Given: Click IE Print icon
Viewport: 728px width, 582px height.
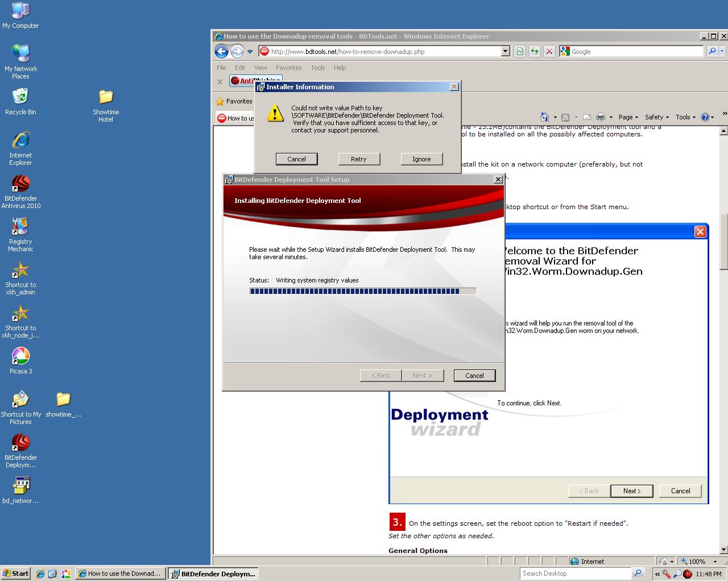Looking at the screenshot, I should click(601, 117).
